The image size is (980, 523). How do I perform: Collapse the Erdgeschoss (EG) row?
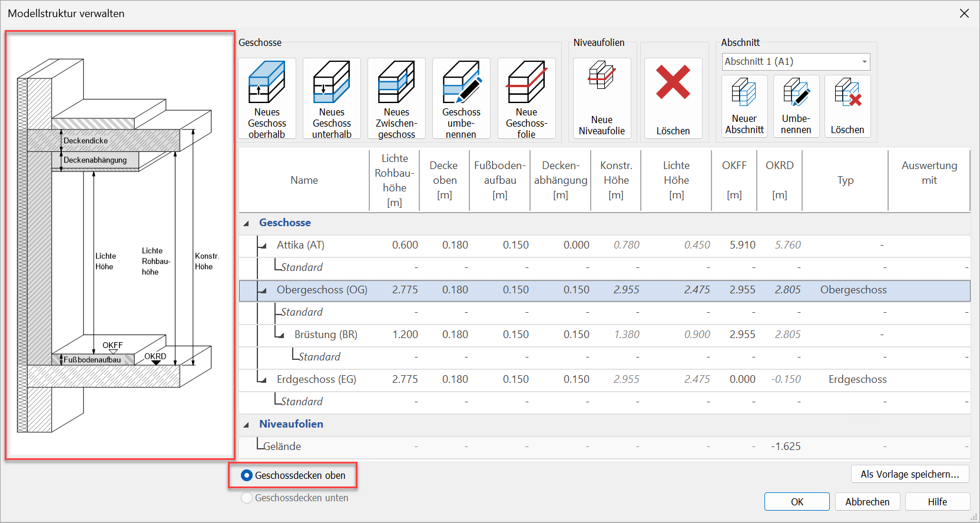[263, 380]
